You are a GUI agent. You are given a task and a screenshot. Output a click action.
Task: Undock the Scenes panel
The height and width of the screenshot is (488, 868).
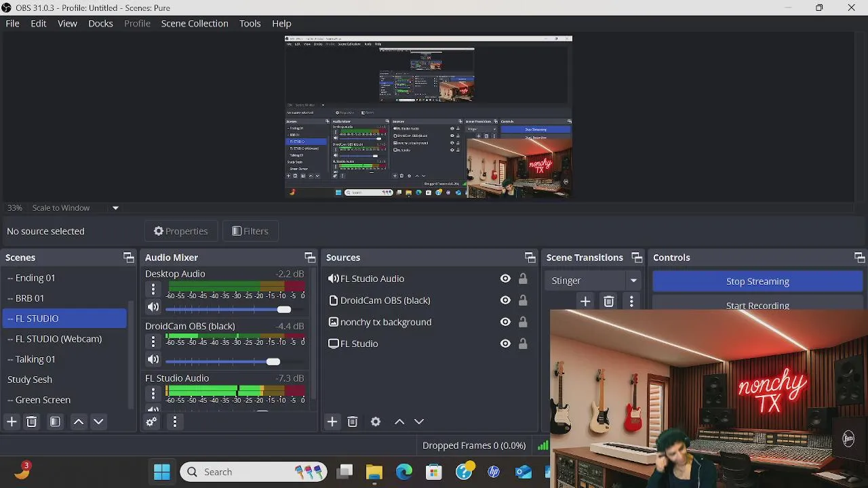(129, 258)
